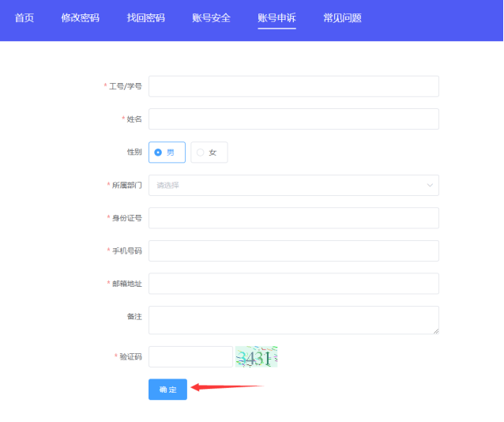Select the 账号申诉 tab
The width and height of the screenshot is (504, 422).
pyautogui.click(x=276, y=17)
